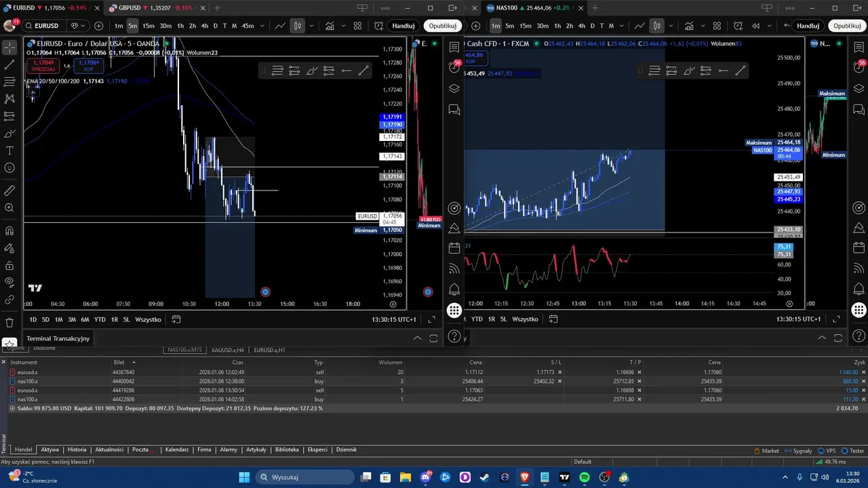Toggle lock all drawings padlock

9,266
